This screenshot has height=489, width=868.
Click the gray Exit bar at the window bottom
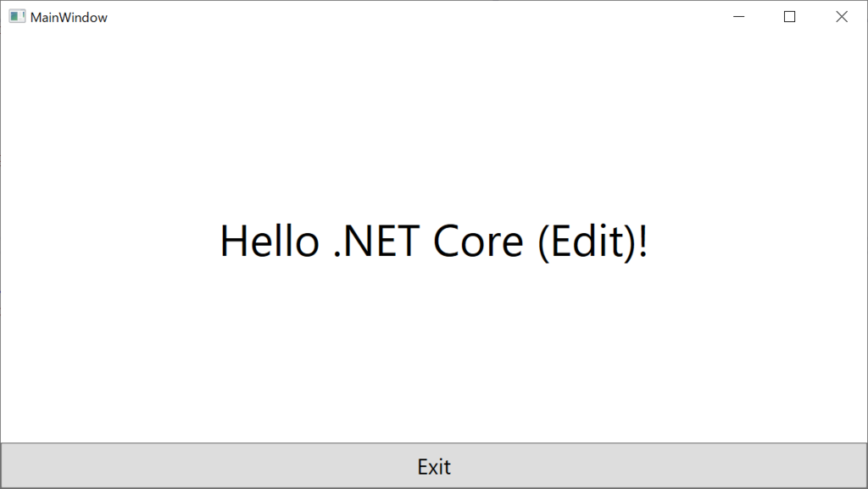(x=434, y=466)
